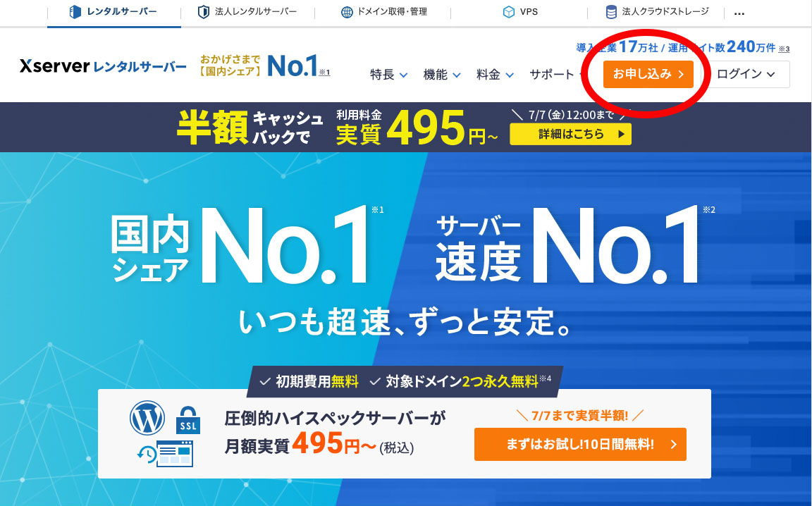Viewport: 812px width, 506px height.
Task: Click the 法人レンタルサーバー shield icon
Action: (204, 11)
